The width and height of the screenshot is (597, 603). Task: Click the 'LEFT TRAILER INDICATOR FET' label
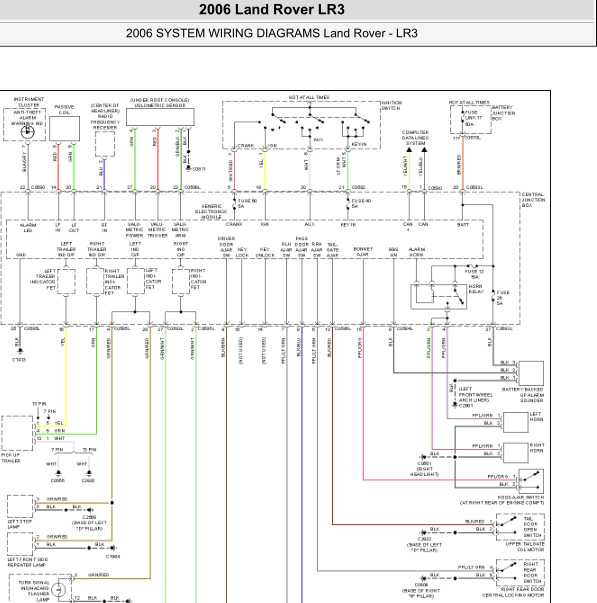43,279
